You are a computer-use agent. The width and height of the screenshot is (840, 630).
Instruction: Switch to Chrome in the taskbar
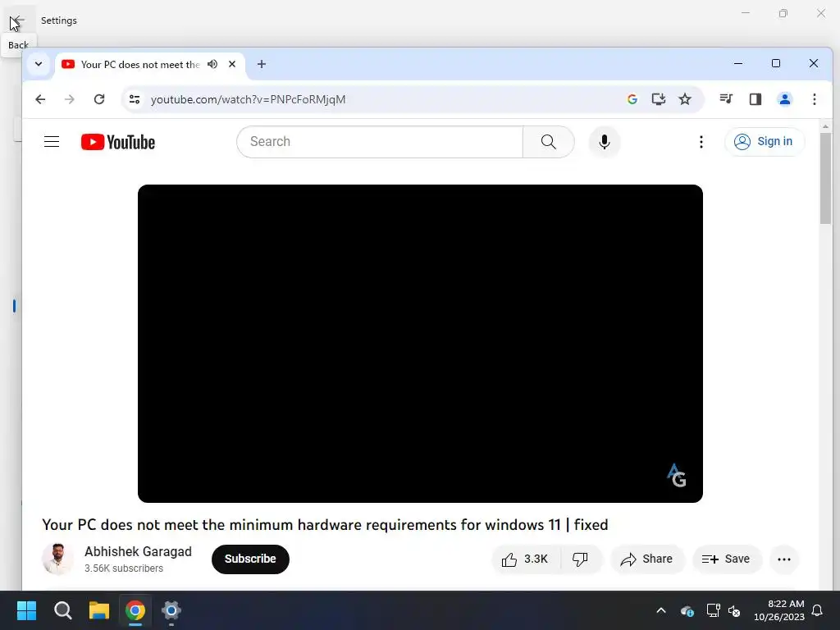click(x=135, y=610)
